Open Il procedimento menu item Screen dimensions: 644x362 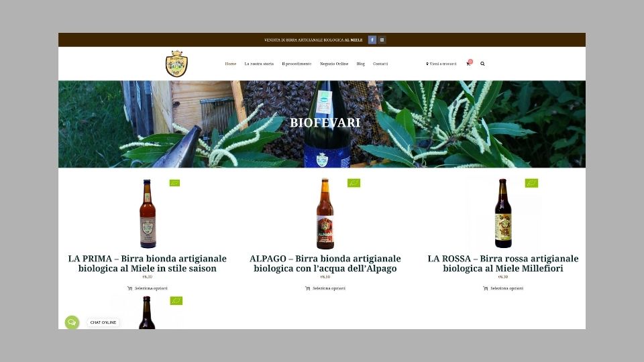click(x=297, y=64)
